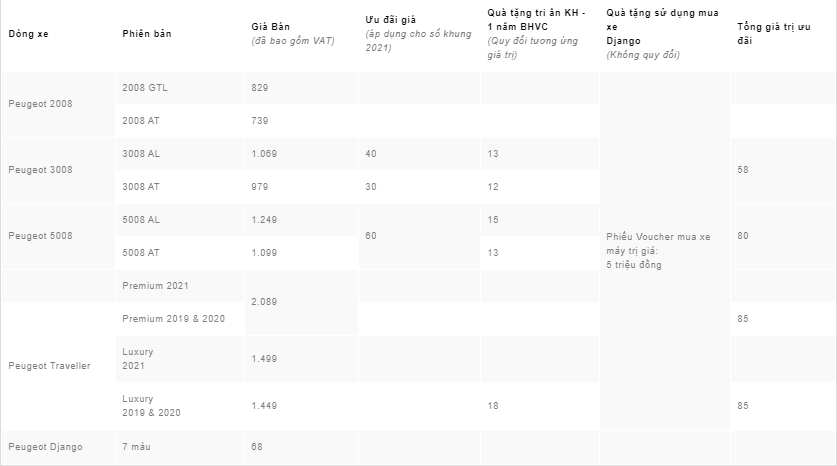
Task: Click the 5008 AT version cell
Action: 141,252
